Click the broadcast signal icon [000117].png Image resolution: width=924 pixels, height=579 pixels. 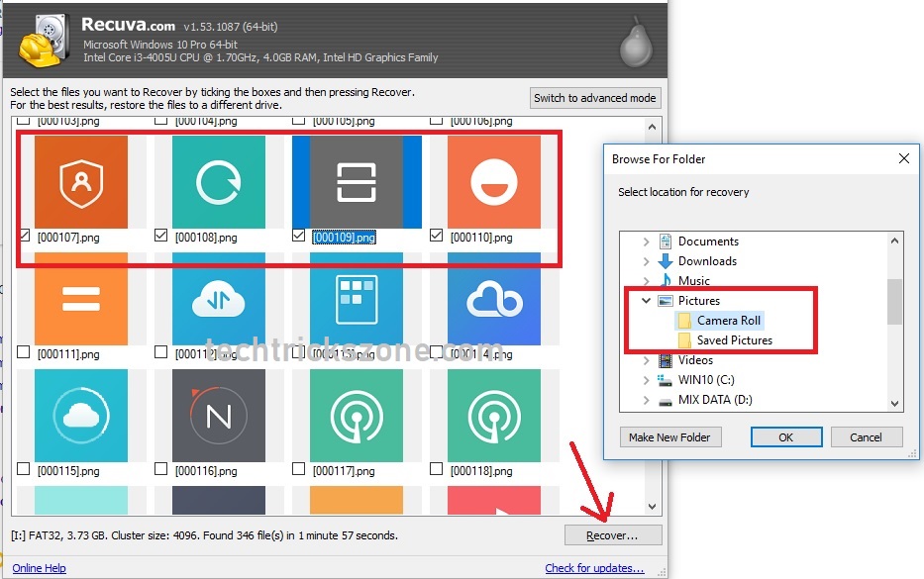pyautogui.click(x=357, y=416)
